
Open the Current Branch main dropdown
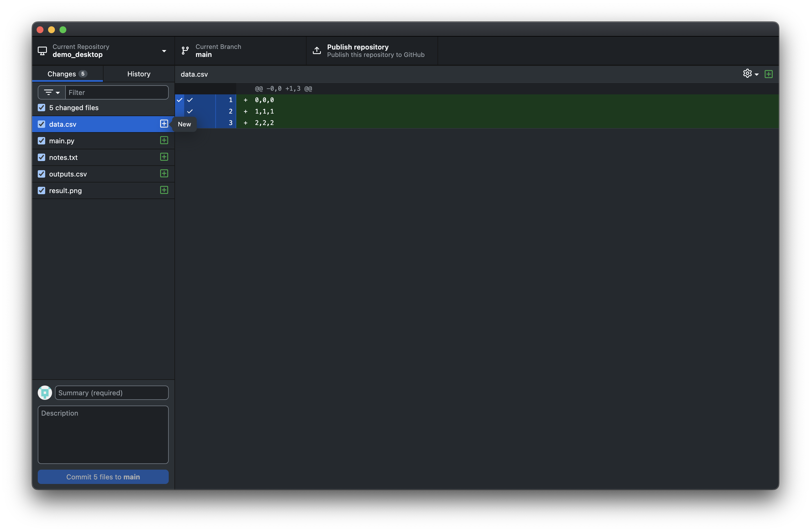[240, 51]
